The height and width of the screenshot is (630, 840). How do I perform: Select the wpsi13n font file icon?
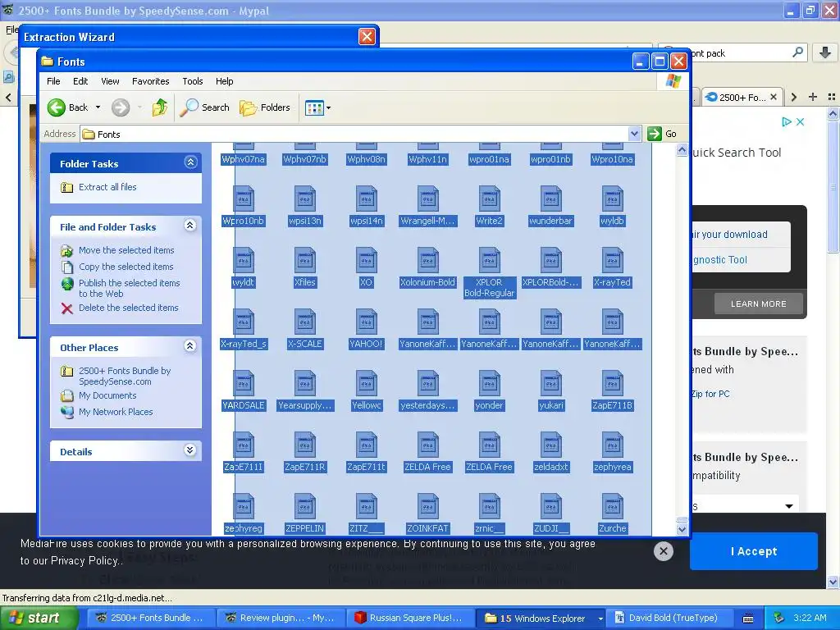point(305,199)
